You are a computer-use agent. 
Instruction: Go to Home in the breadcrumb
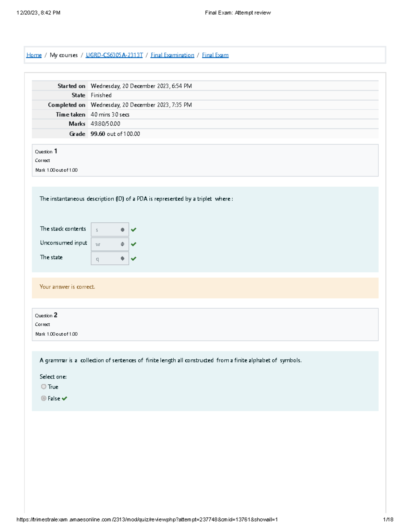pos(34,55)
